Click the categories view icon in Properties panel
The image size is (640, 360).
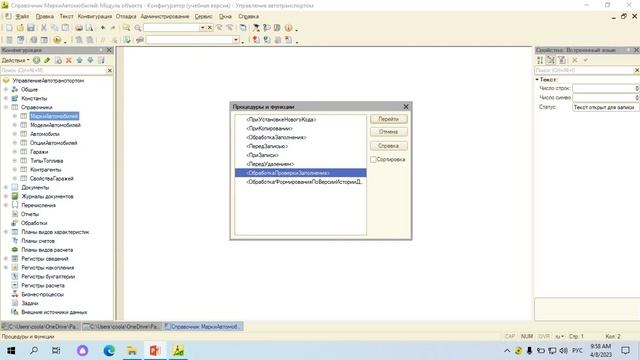coord(551,60)
